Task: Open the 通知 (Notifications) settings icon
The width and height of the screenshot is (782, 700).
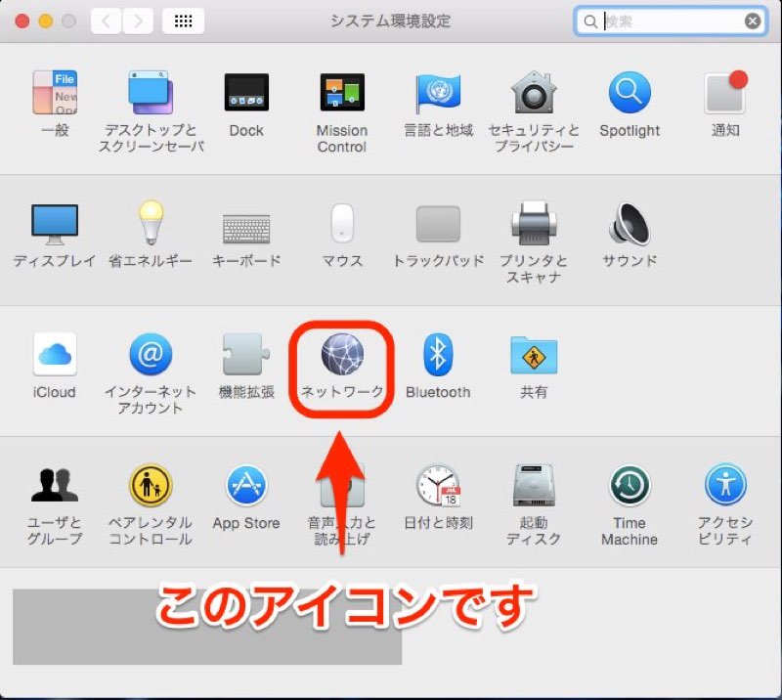Action: (724, 93)
